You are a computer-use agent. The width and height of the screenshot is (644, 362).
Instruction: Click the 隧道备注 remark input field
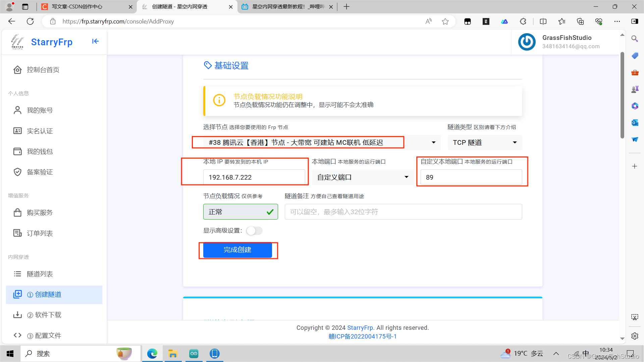[403, 212]
